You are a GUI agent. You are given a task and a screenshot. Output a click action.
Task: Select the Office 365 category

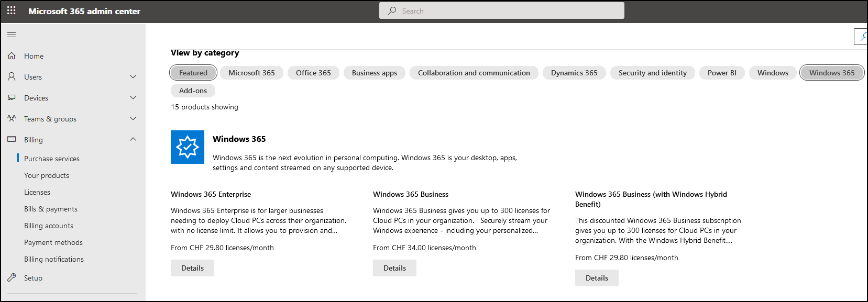click(313, 73)
